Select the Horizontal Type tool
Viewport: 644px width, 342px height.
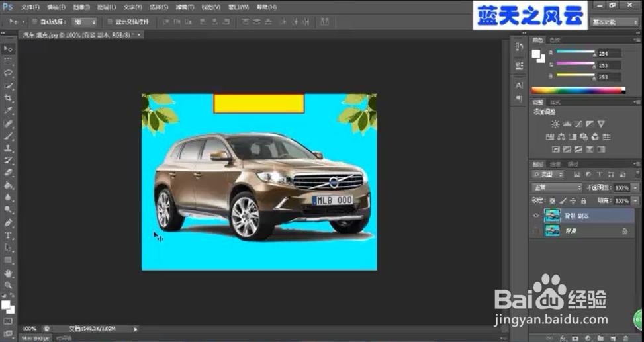tap(8, 235)
